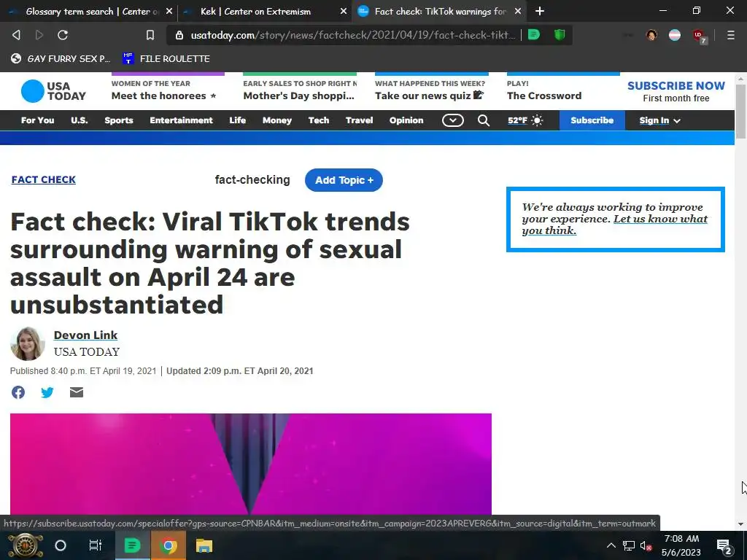Close the Glossary term search tab
The image size is (747, 560).
[169, 11]
